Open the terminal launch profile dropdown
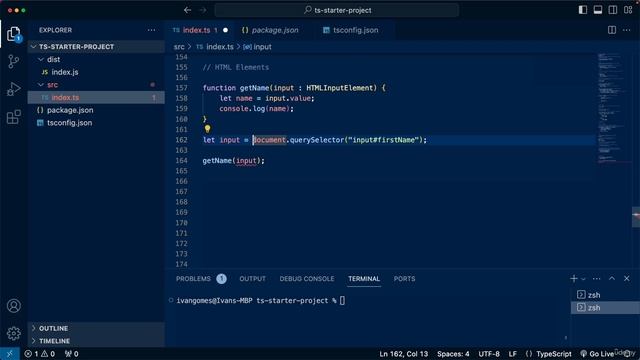The height and width of the screenshot is (360, 640). coord(583,279)
